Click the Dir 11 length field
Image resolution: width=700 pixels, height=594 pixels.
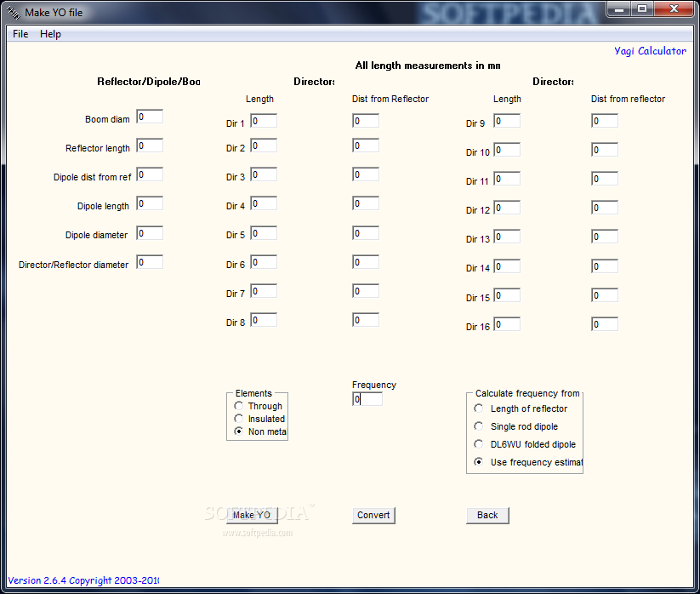(x=507, y=179)
